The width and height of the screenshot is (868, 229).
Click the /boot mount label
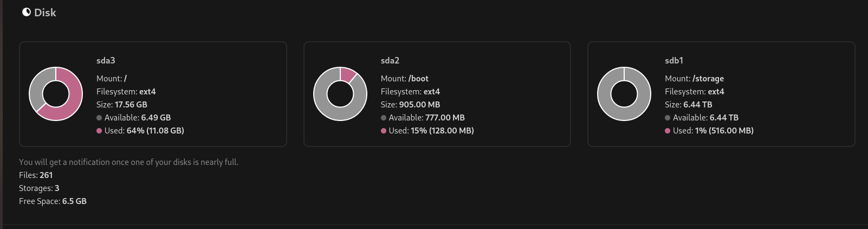(418, 79)
